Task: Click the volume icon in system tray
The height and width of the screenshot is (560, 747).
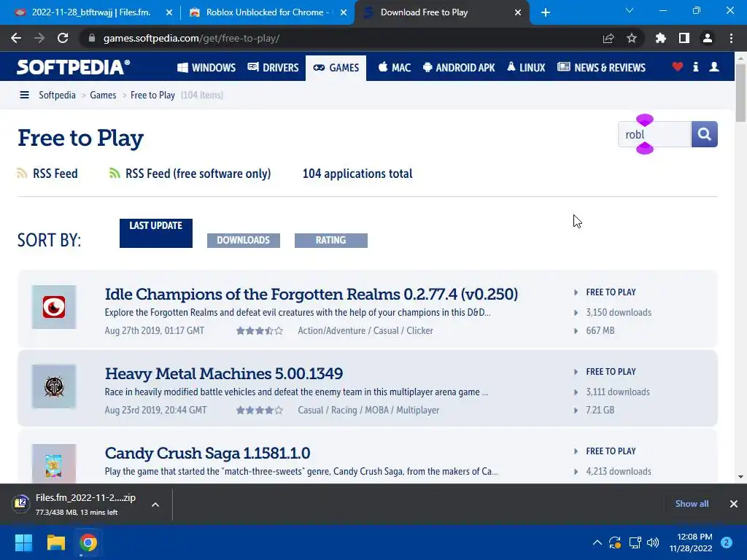Action: pyautogui.click(x=653, y=542)
